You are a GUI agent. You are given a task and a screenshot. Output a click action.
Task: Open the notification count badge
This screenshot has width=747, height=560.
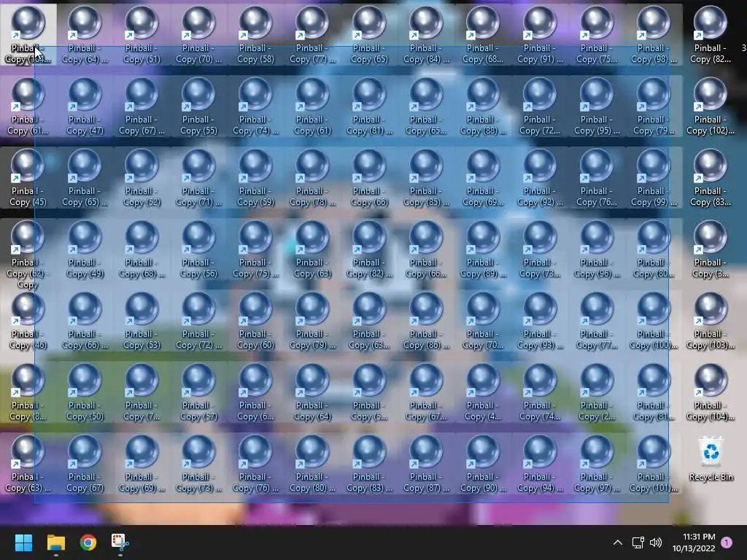click(727, 542)
